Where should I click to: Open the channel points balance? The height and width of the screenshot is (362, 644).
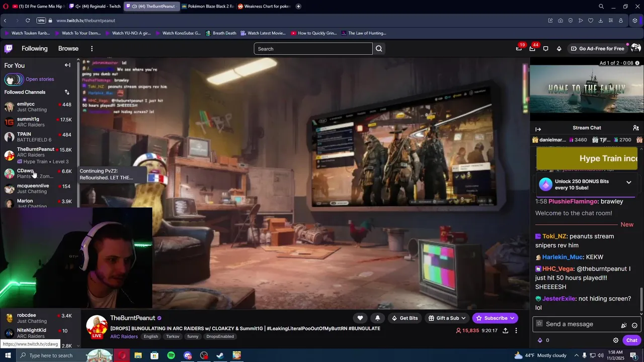coord(543,340)
